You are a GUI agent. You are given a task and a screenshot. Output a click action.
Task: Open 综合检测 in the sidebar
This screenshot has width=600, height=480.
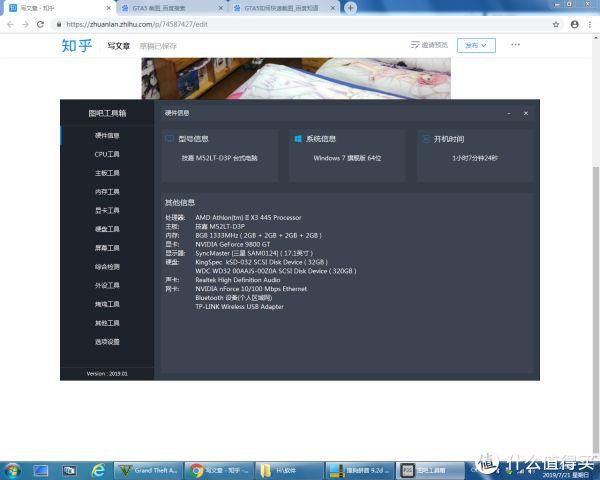[107, 267]
